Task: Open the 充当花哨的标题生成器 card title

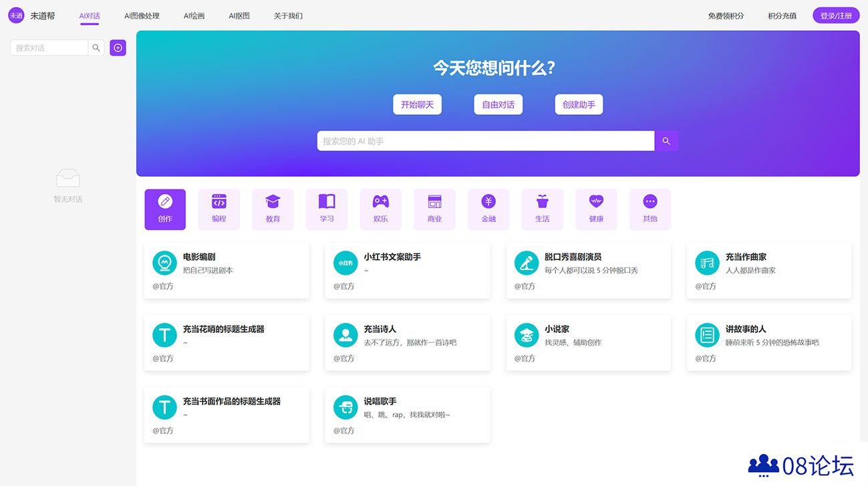Action: pos(224,329)
